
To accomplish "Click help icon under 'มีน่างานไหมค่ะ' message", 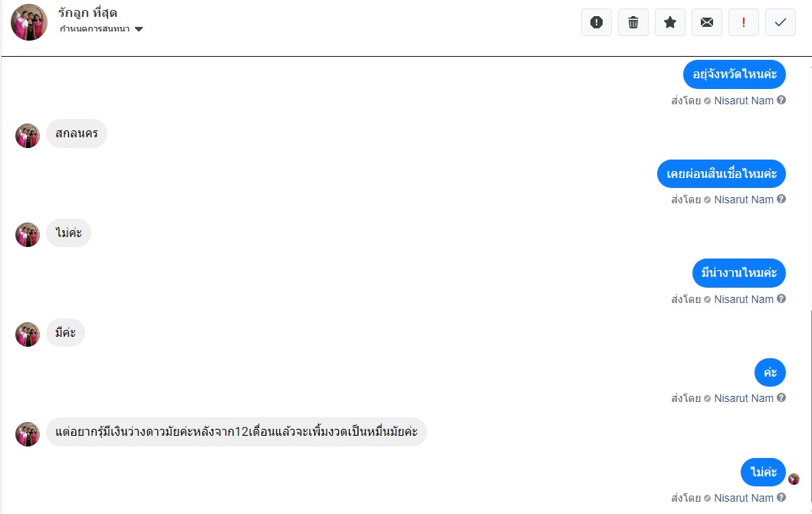I will [x=781, y=299].
